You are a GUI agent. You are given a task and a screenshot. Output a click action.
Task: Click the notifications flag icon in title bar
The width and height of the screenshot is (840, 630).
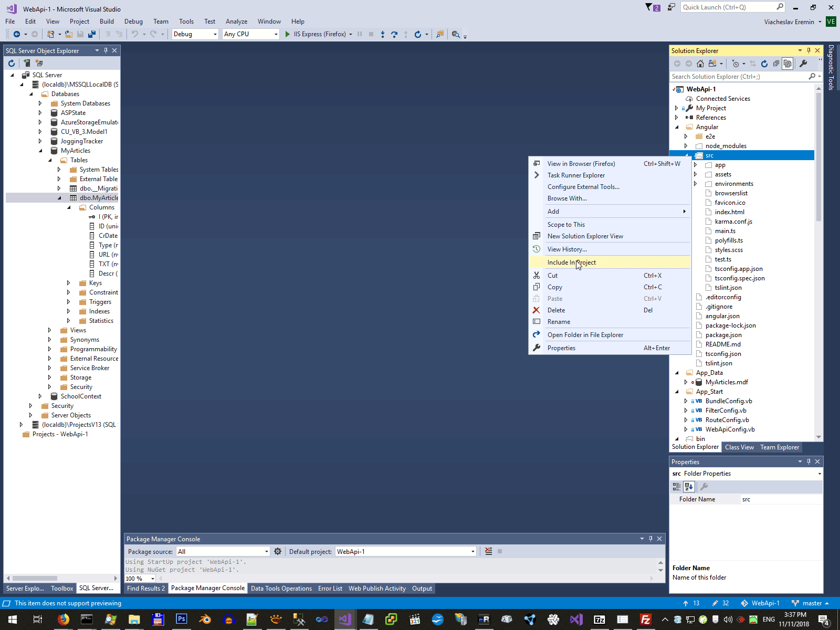coord(653,7)
